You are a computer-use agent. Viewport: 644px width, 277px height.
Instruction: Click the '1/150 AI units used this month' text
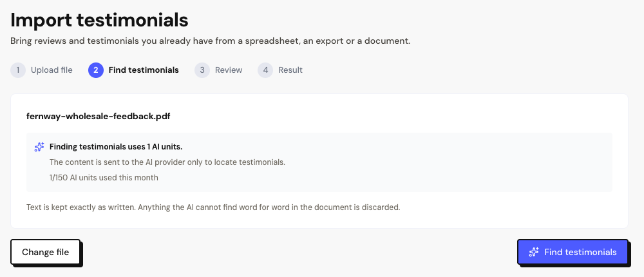(x=104, y=178)
